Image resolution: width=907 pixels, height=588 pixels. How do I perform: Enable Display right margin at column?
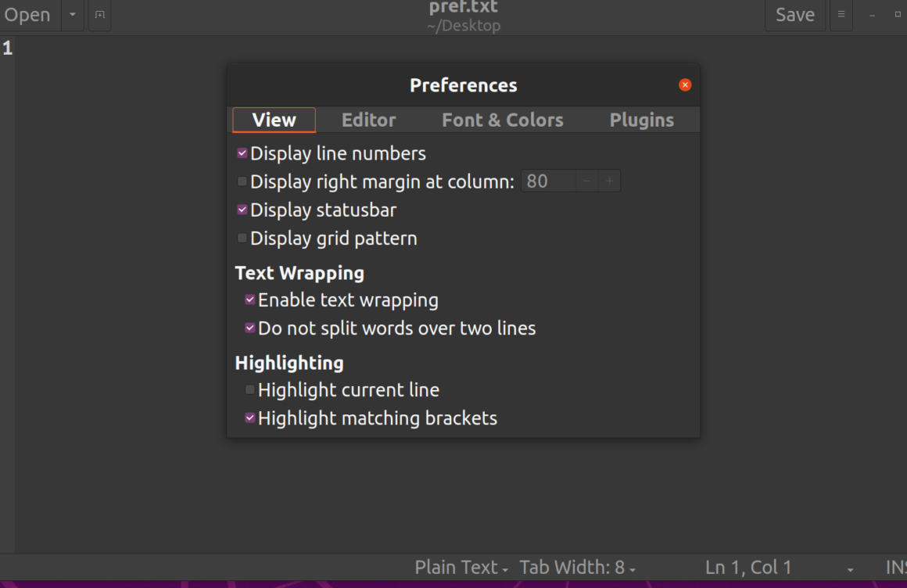tap(242, 181)
